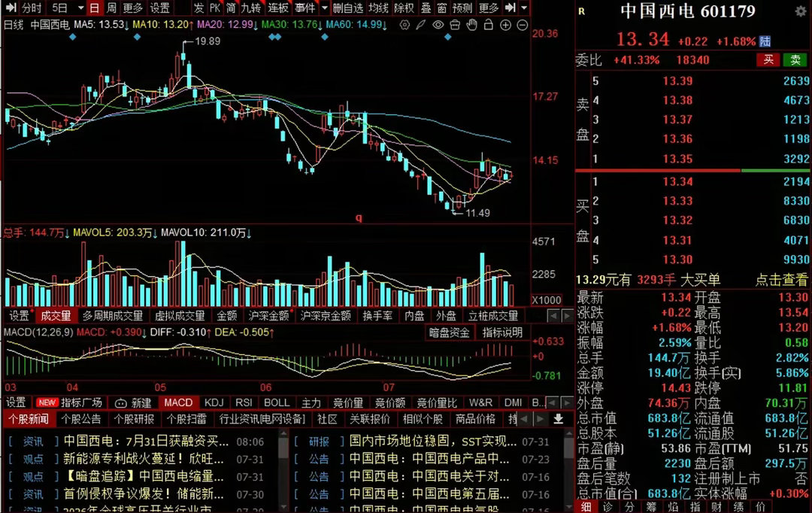This screenshot has width=812, height=513.
Task: Click the green 卖 sell button
Action: pos(795,59)
